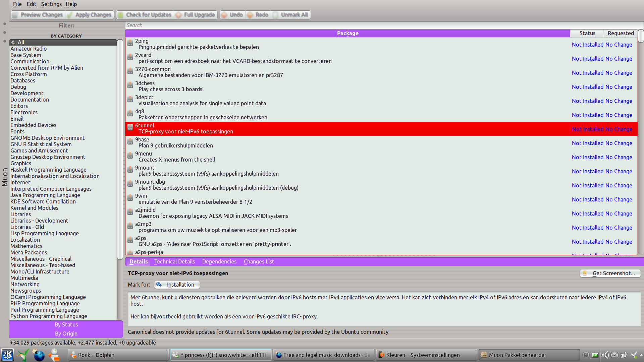Click the package icon in the 6tunnel row
Image resolution: width=644 pixels, height=362 pixels.
130,127
